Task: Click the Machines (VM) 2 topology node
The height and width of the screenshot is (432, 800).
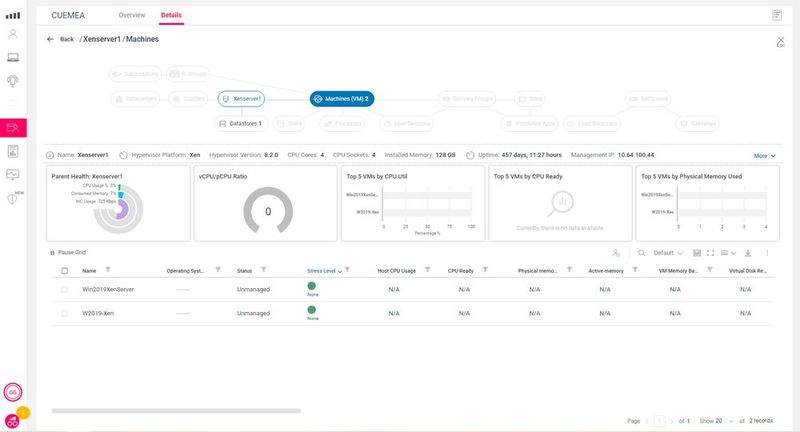Action: point(342,99)
